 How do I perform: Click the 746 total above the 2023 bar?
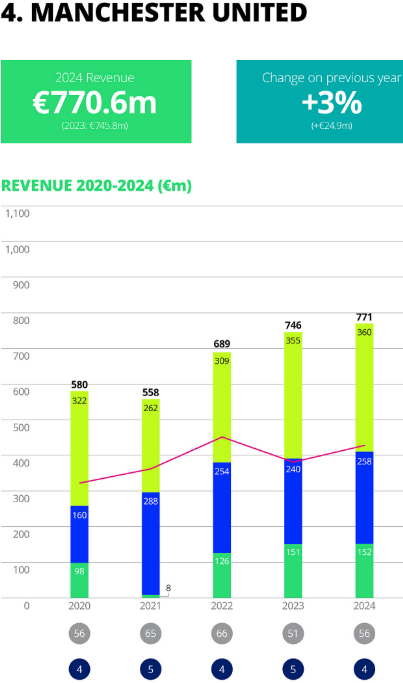(x=293, y=325)
